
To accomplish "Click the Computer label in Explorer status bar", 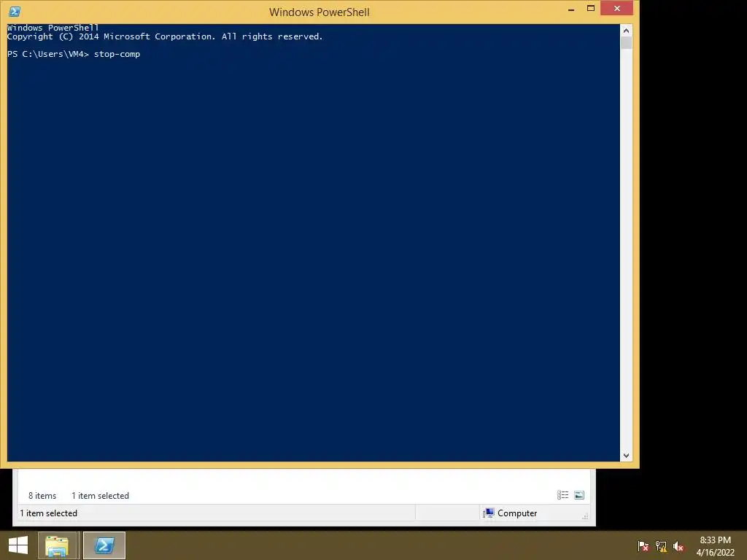I will pyautogui.click(x=517, y=513).
